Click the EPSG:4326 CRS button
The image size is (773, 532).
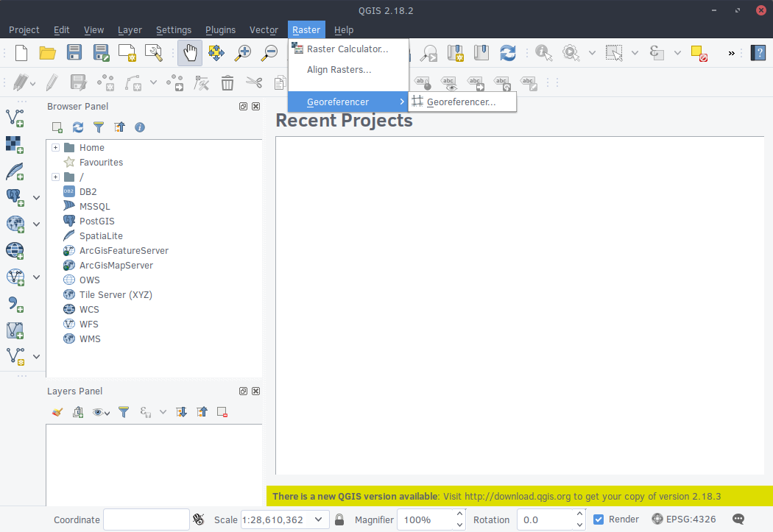[684, 519]
